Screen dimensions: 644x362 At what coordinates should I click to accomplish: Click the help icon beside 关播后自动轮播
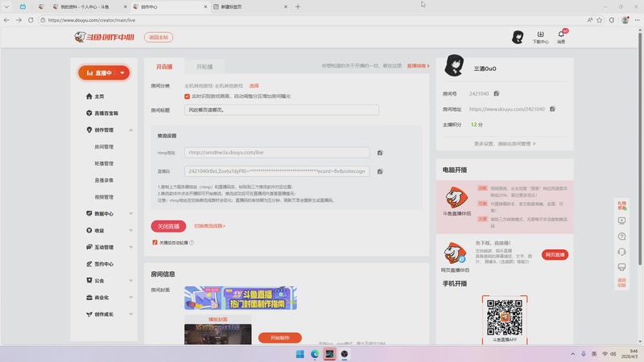[192, 243]
